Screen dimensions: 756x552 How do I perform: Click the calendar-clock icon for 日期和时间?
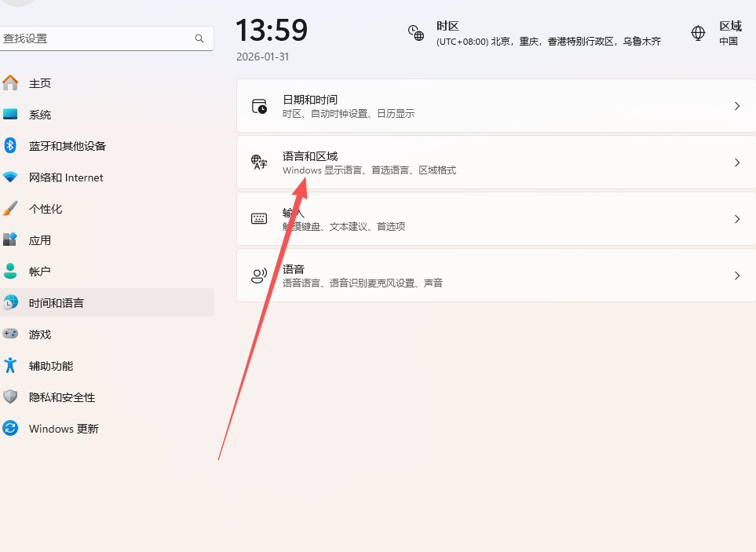pyautogui.click(x=259, y=106)
